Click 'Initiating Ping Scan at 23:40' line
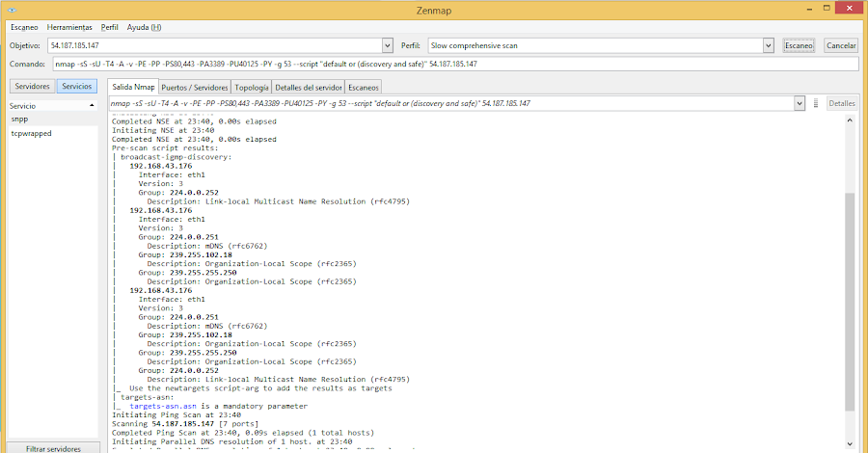 pyautogui.click(x=176, y=414)
